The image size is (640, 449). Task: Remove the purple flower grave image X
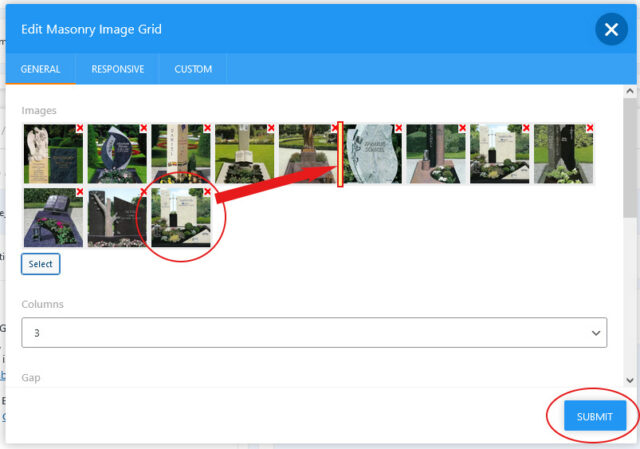tap(80, 192)
